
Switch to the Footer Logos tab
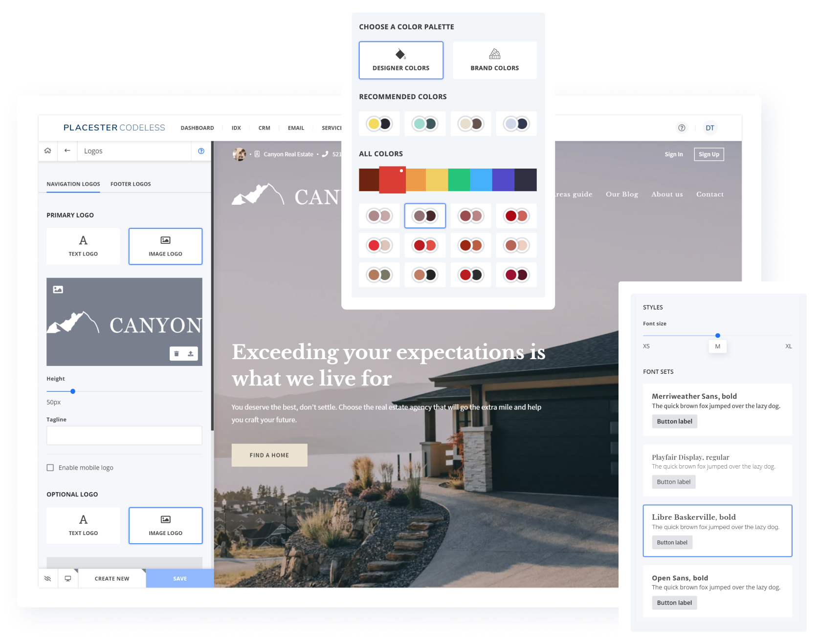(x=131, y=184)
